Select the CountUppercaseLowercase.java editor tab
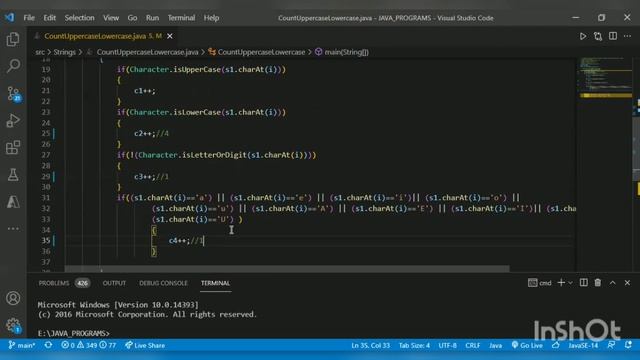 (103, 36)
